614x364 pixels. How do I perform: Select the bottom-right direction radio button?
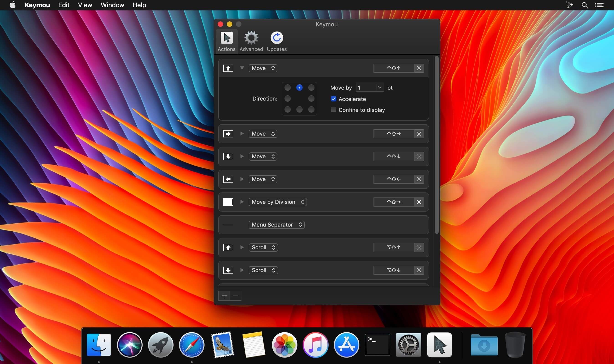tap(311, 109)
